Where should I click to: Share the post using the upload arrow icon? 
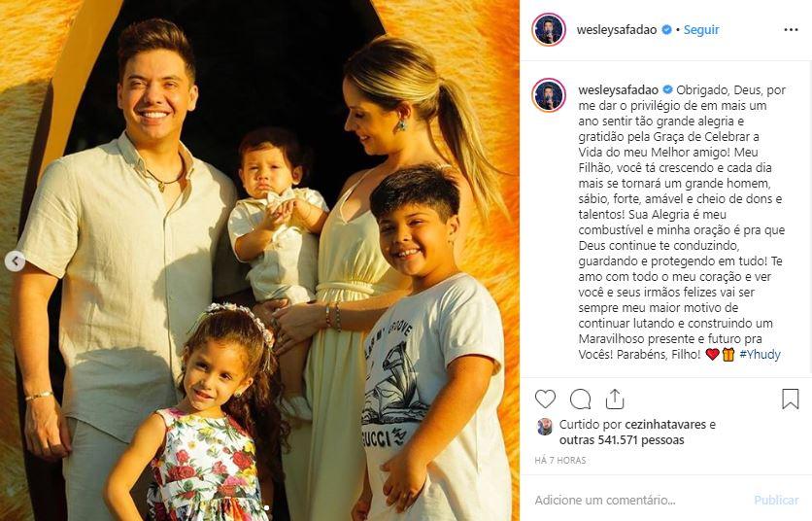(x=615, y=399)
